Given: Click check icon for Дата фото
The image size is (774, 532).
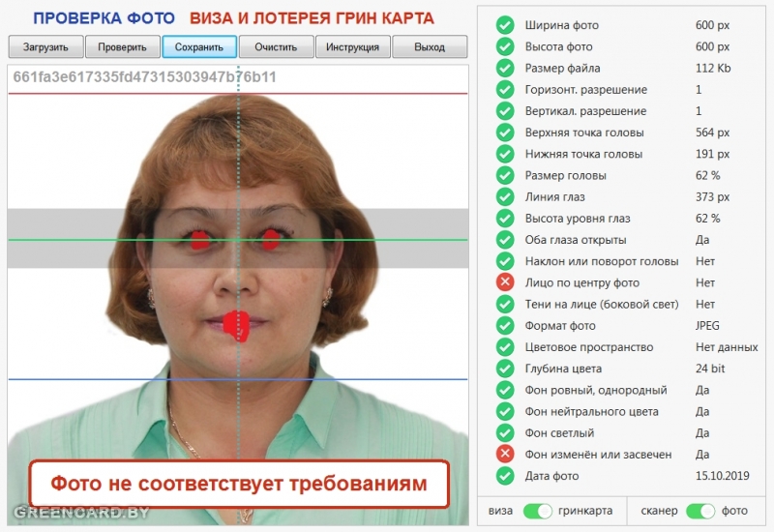Looking at the screenshot, I should pos(505,476).
